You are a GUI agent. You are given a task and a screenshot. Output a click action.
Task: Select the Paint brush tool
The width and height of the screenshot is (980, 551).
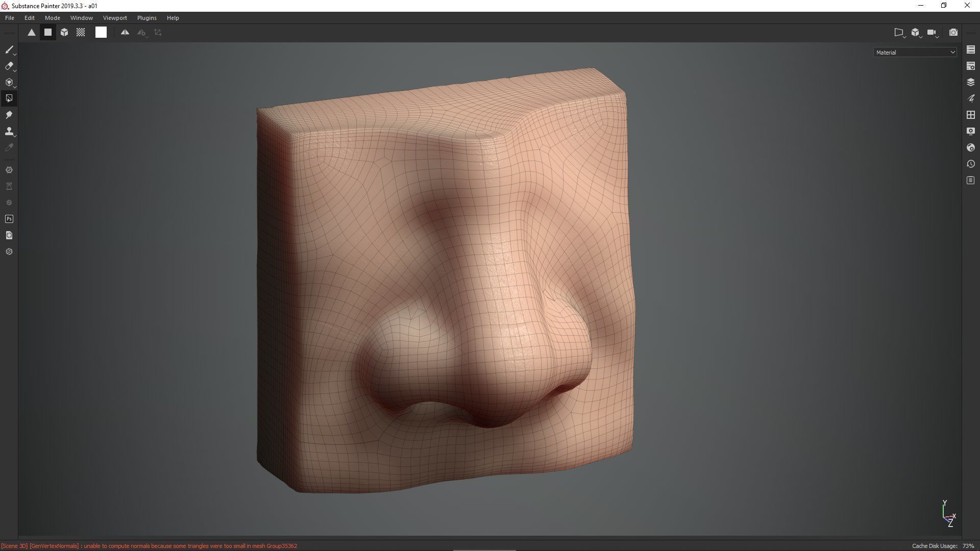click(9, 49)
